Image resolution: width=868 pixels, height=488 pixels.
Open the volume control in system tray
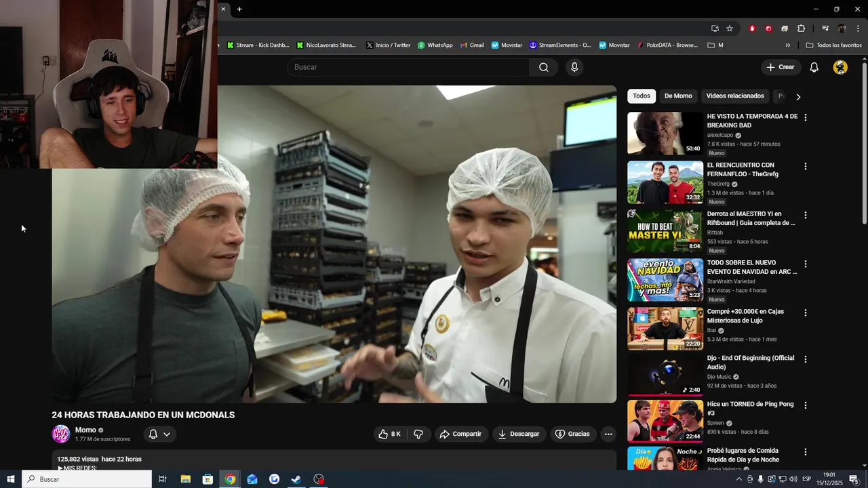coord(794,479)
